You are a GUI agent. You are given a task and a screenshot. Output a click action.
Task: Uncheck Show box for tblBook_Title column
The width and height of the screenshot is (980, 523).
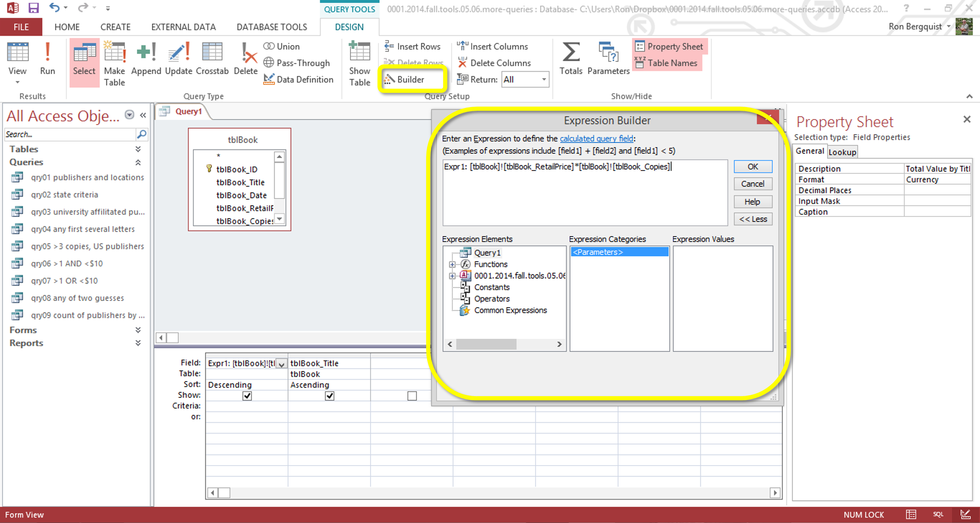pyautogui.click(x=329, y=396)
